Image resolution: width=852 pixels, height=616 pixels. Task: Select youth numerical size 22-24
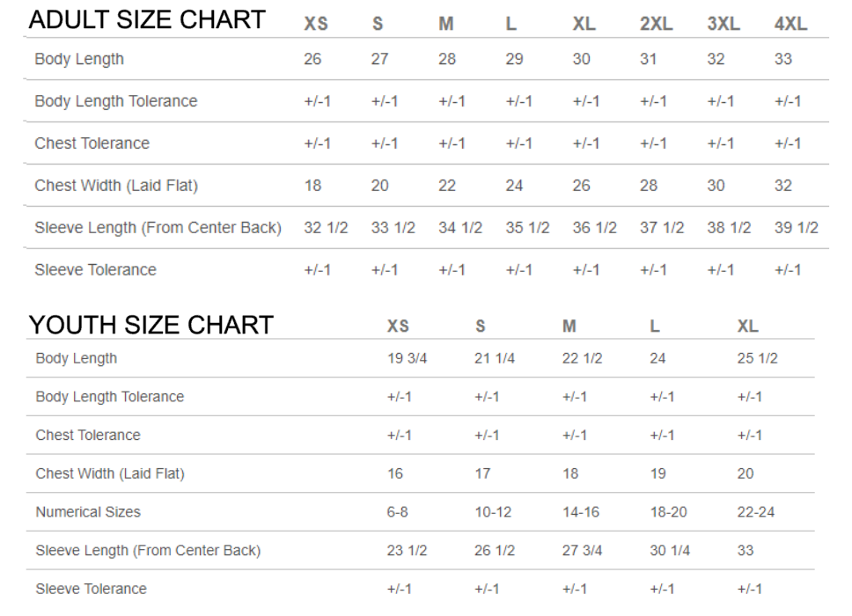tap(756, 512)
